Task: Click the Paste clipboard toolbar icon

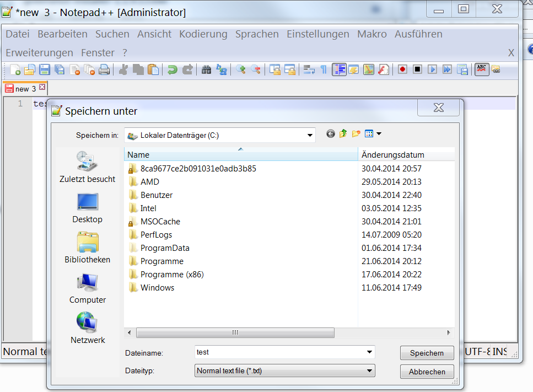Action: tap(153, 69)
